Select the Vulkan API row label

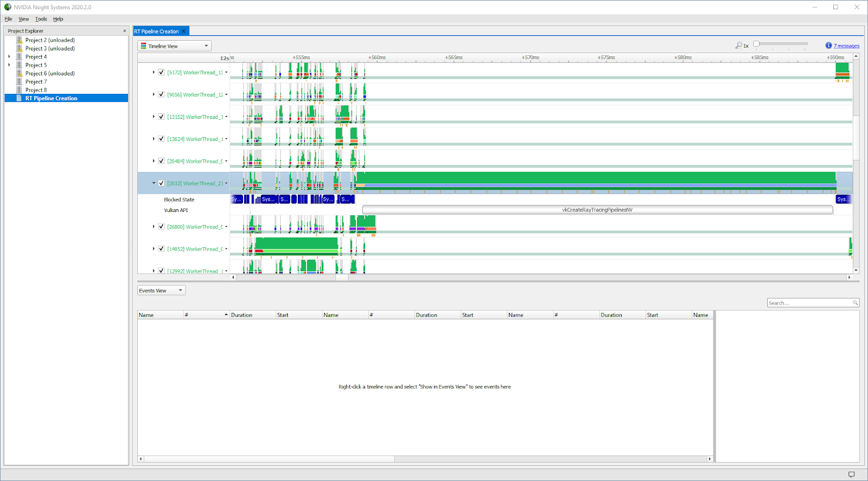point(176,210)
